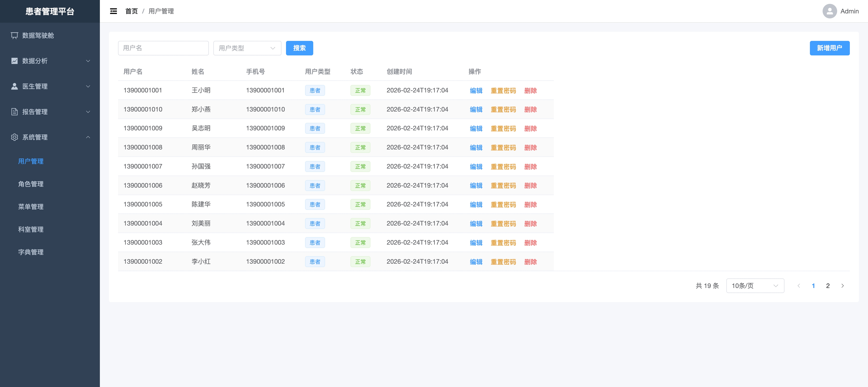Delete user 王小明

pyautogui.click(x=530, y=91)
